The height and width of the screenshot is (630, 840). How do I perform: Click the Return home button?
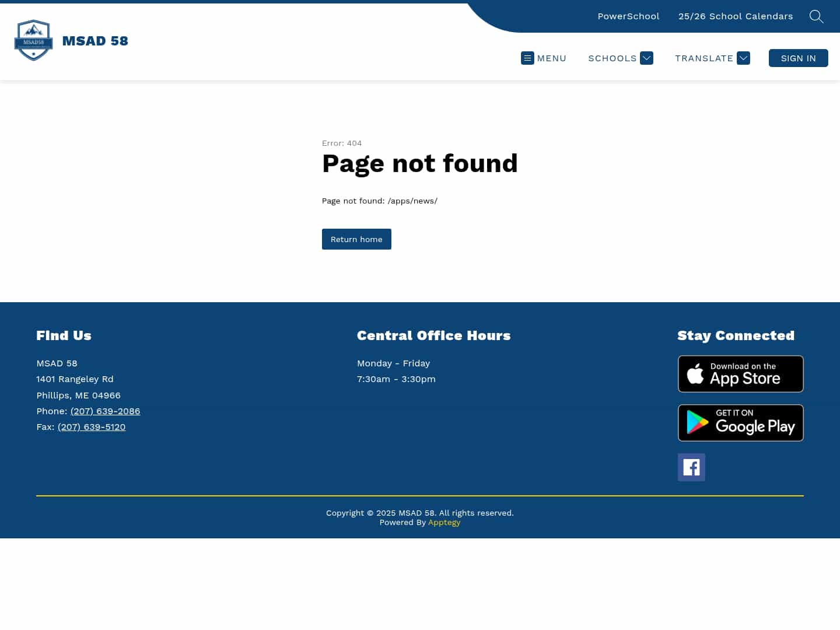[356, 239]
